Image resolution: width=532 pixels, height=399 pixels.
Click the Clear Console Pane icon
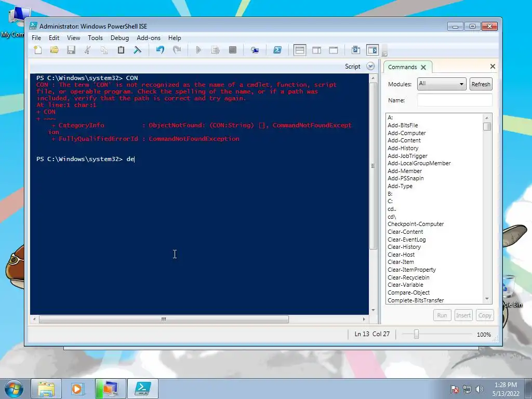137,50
